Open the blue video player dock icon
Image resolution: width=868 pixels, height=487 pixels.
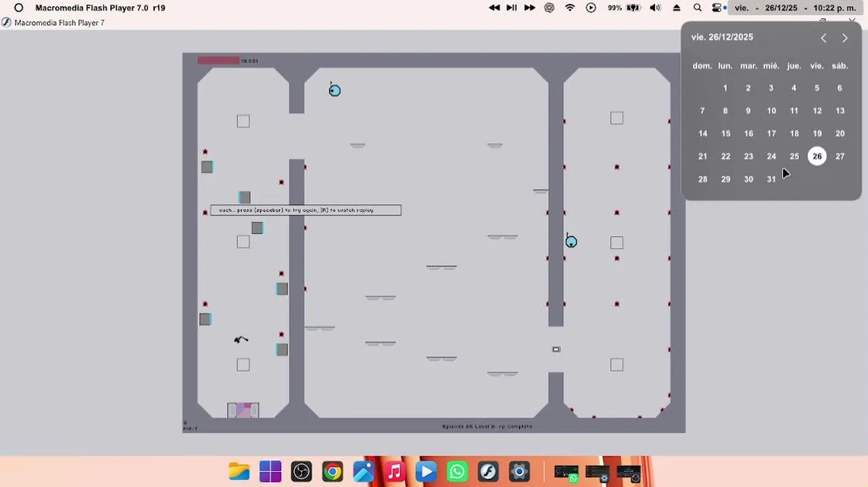pos(426,471)
